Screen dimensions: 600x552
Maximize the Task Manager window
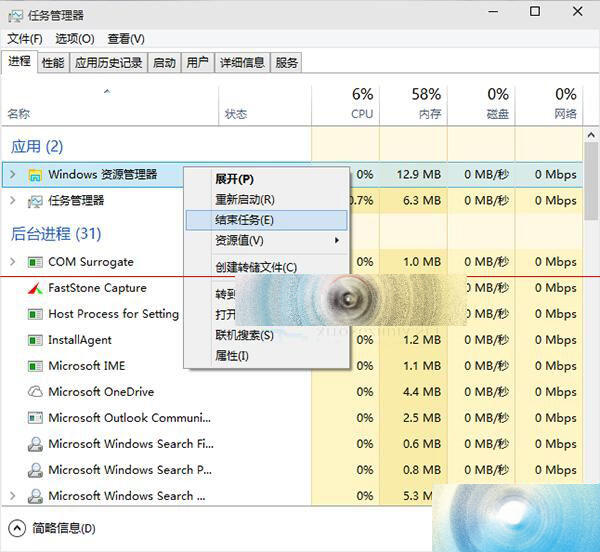tap(535, 11)
